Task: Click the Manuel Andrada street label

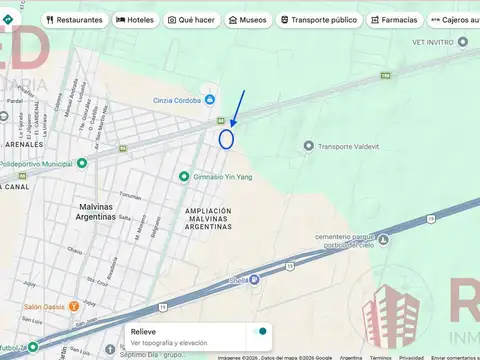Action: 71,97
